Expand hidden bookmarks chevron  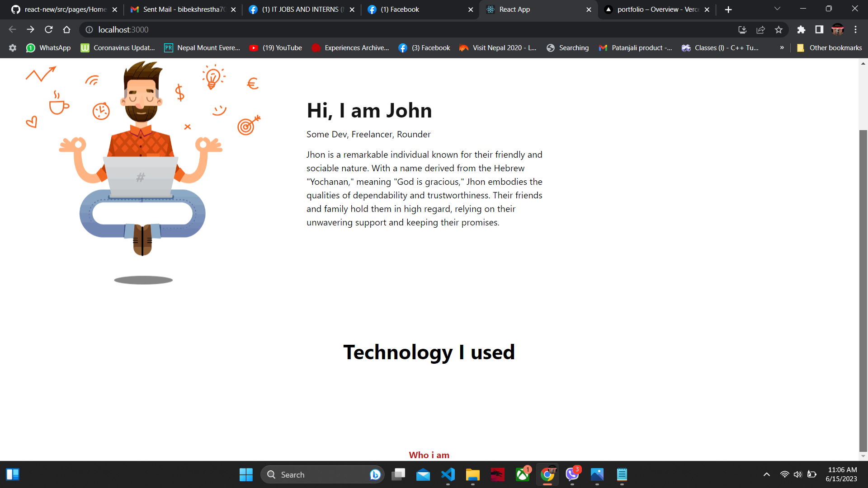click(782, 48)
